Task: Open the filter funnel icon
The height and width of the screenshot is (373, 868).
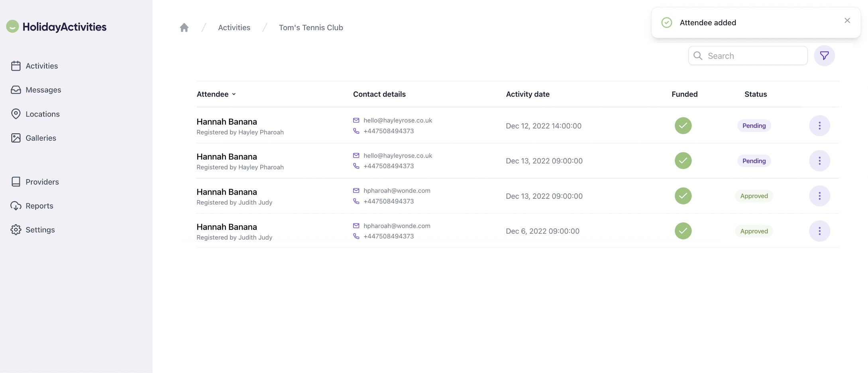Action: click(824, 56)
